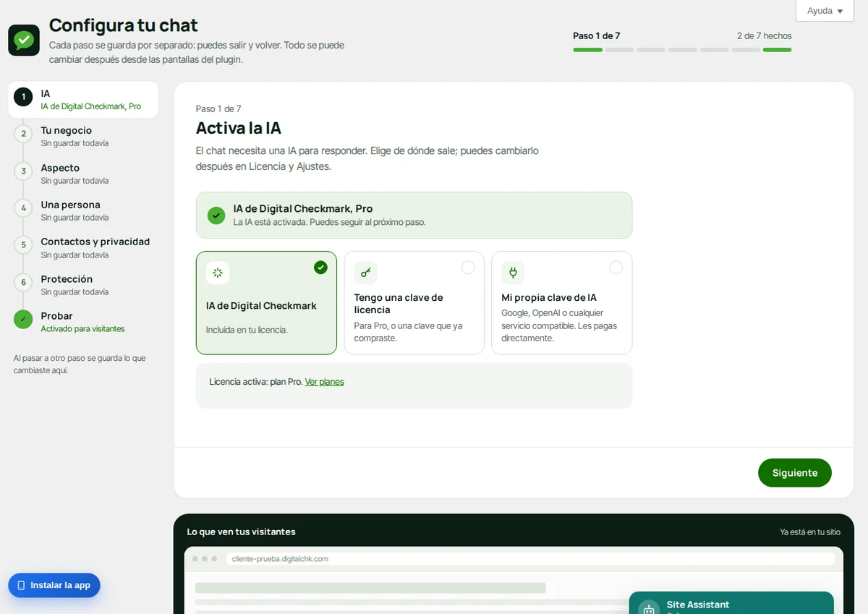Image resolution: width=868 pixels, height=614 pixels.
Task: Select the Mi propia clave de IA radio
Action: click(616, 268)
